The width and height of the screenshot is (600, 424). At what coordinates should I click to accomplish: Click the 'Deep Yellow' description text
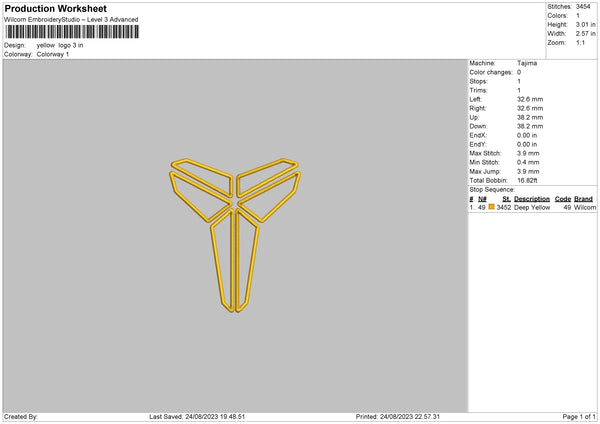point(532,207)
